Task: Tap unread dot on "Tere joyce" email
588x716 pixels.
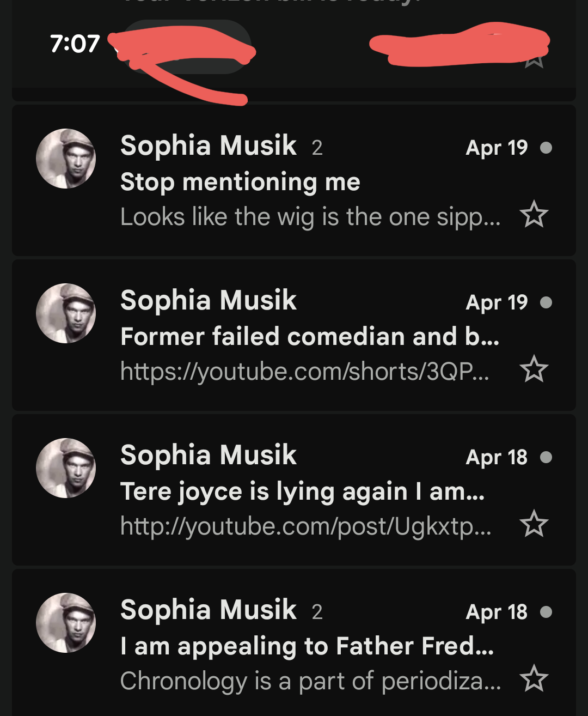Action: (546, 457)
